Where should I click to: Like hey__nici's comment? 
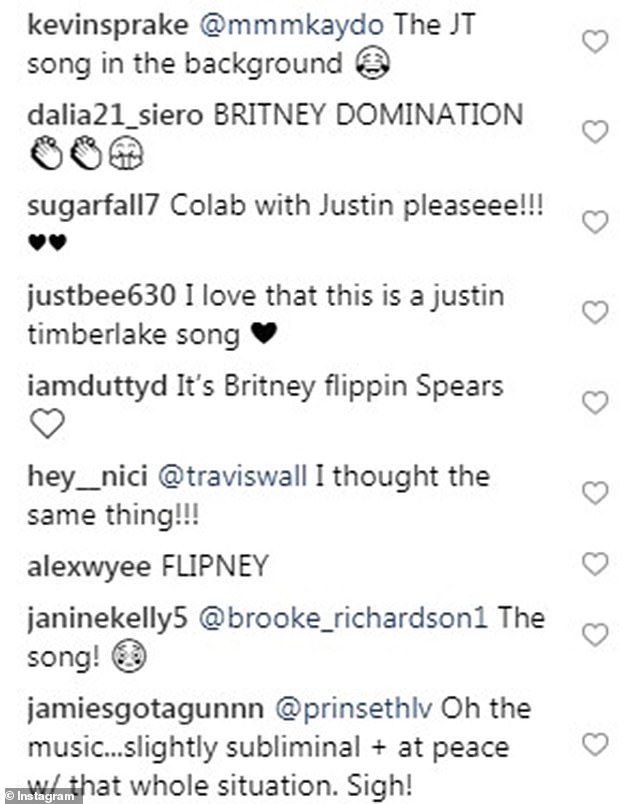[595, 492]
